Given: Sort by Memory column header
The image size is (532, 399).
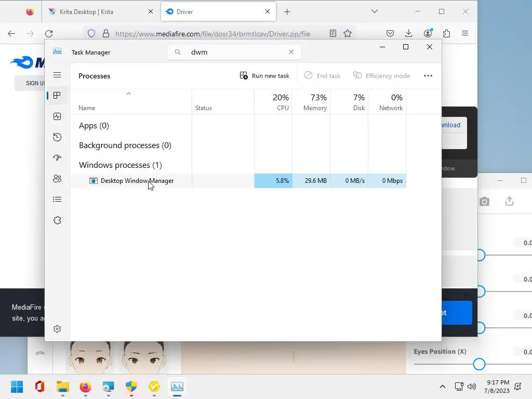Looking at the screenshot, I should (x=312, y=102).
